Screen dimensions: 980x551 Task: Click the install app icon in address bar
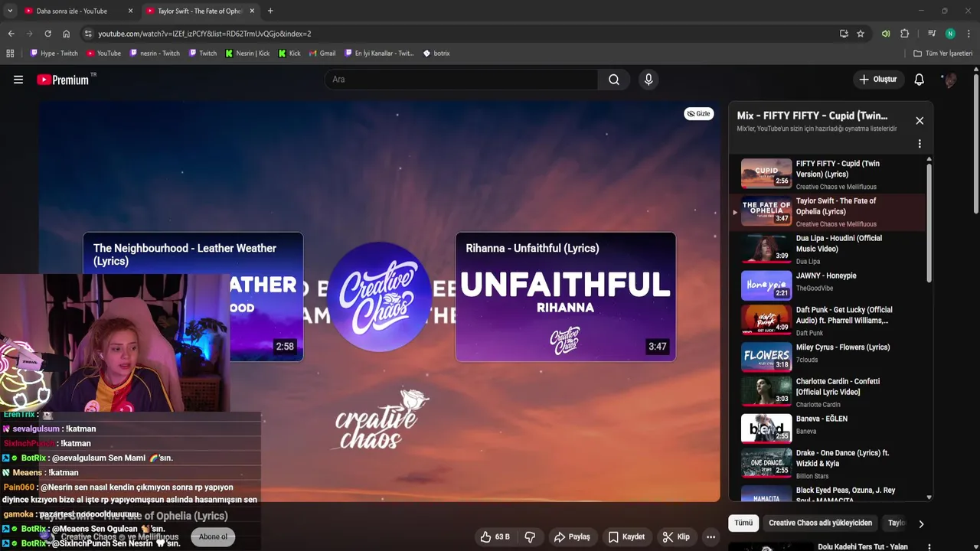[844, 34]
